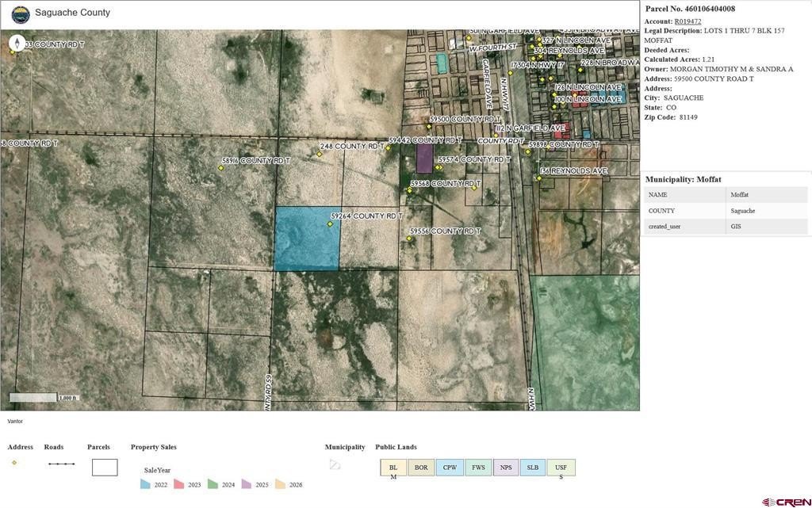Click the '59574 COUNTY RD T' map label

click(474, 160)
